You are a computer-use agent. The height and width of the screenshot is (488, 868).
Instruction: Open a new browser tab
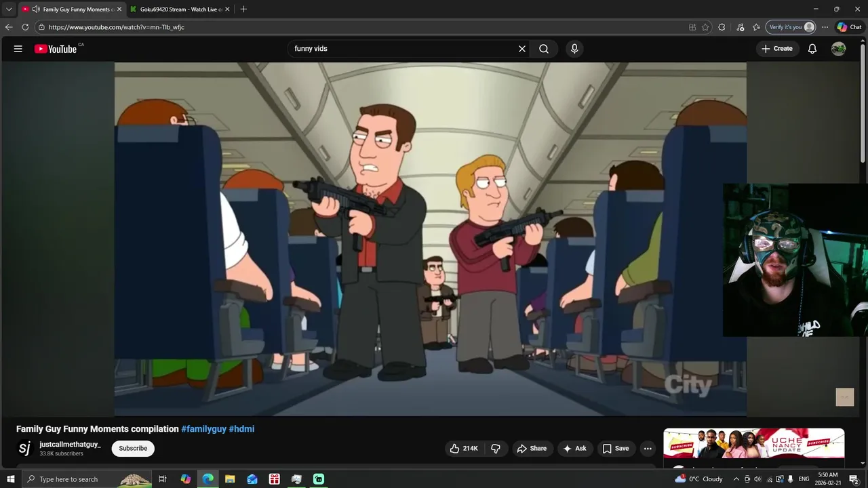(243, 9)
